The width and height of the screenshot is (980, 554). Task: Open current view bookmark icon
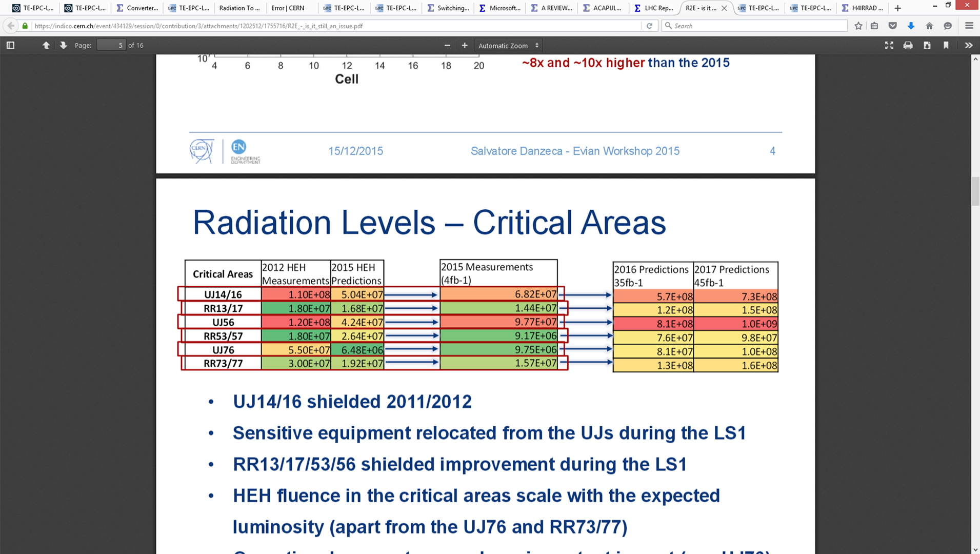[x=946, y=45]
